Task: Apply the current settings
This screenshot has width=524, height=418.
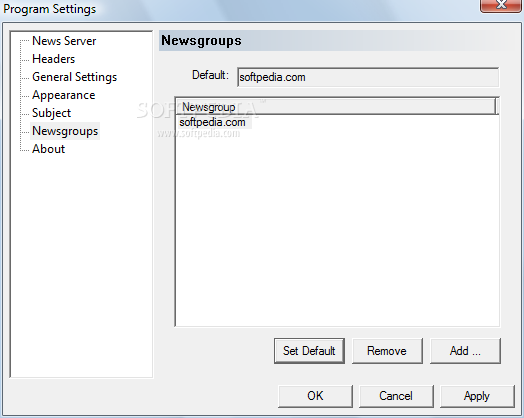Action: point(477,396)
